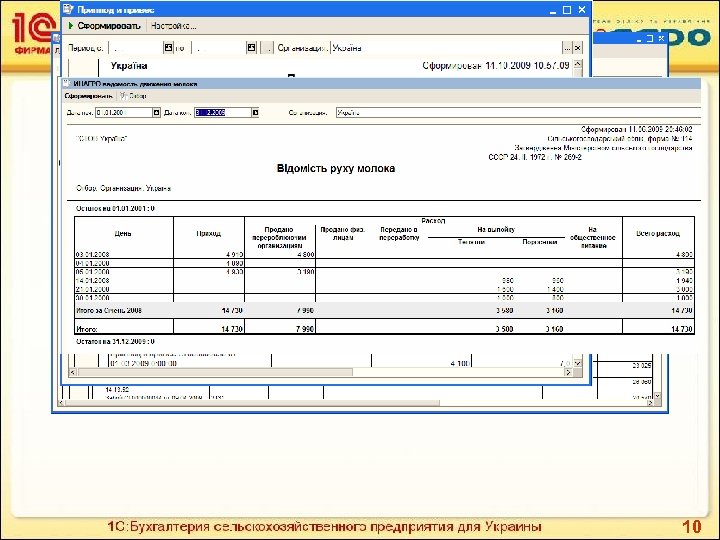Click the 1C Фирма logo on the slide

[33, 32]
